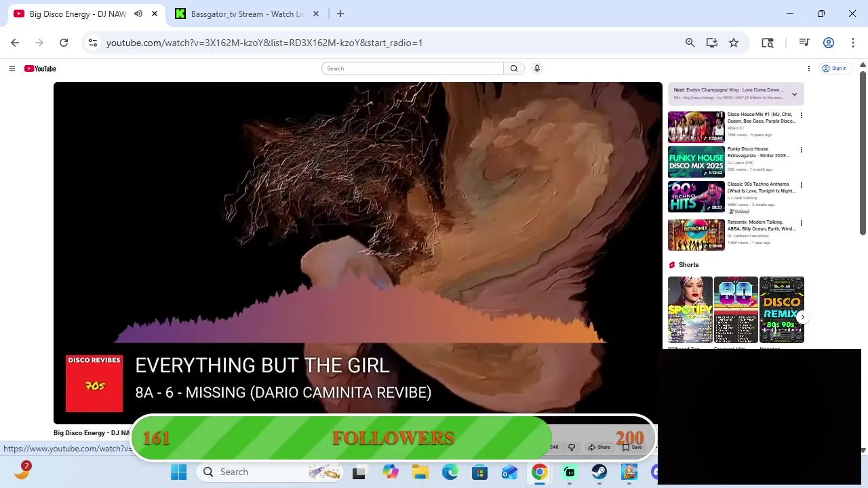Click the main video player area
The image size is (868, 488).
(x=357, y=253)
